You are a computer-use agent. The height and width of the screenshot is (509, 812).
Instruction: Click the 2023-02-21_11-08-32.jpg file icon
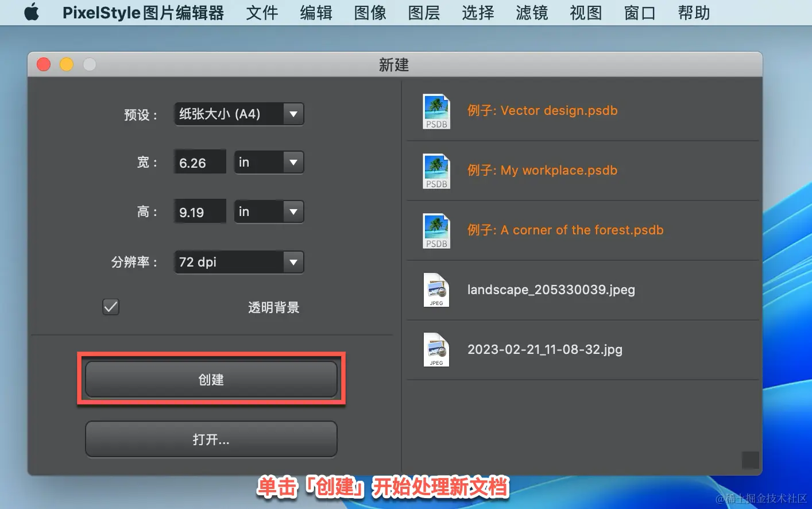click(x=436, y=350)
